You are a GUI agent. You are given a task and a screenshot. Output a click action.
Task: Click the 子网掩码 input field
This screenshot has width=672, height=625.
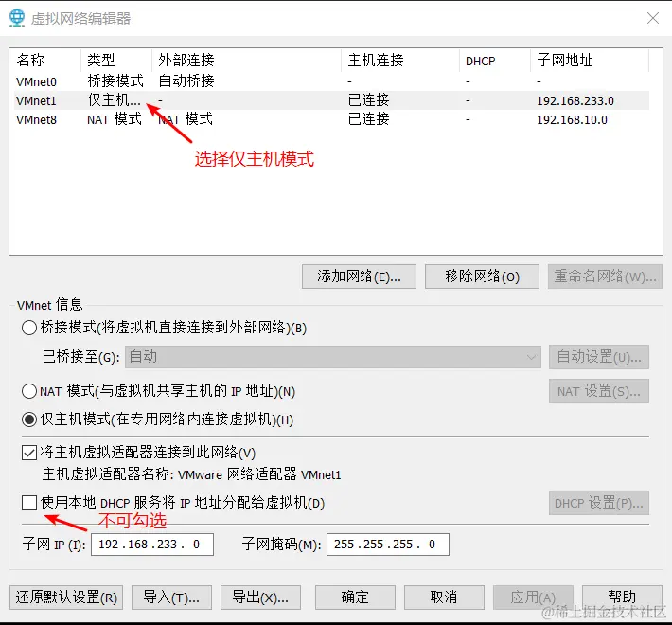(x=388, y=545)
